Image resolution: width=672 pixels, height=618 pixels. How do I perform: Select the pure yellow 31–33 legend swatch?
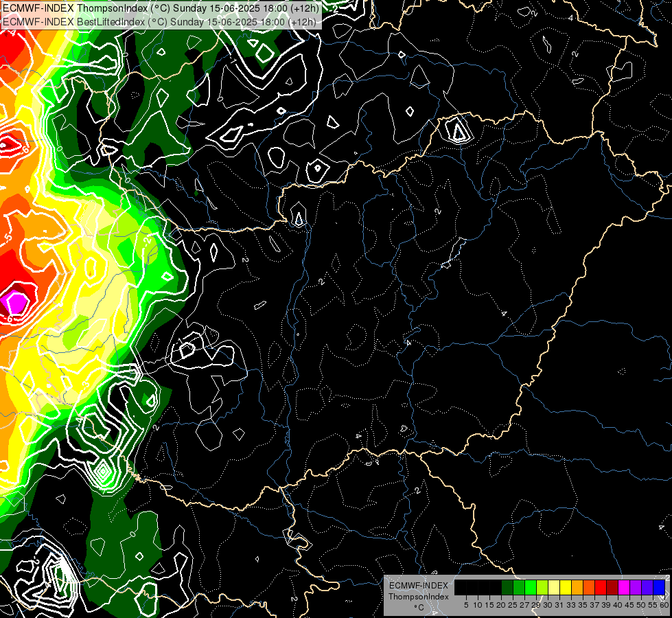(x=566, y=588)
